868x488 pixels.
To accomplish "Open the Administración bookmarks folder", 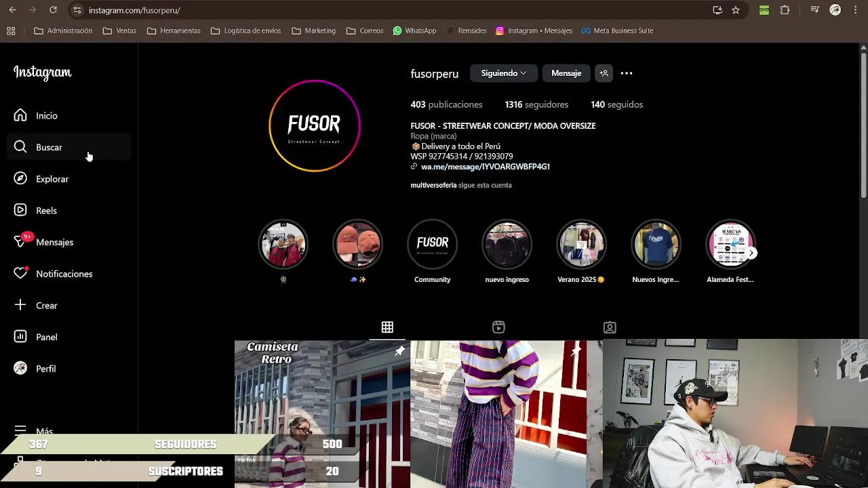I will coord(63,30).
